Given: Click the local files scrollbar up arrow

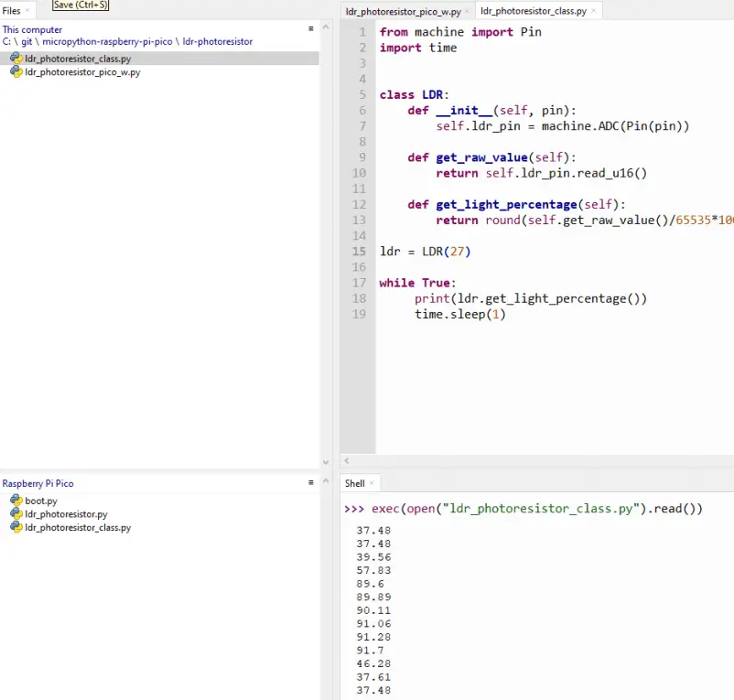Looking at the screenshot, I should click(x=326, y=27).
